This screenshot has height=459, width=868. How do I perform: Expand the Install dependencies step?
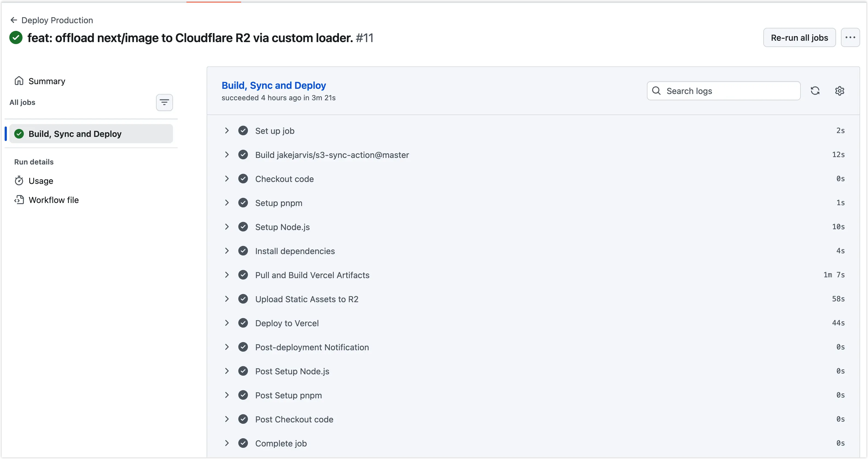click(x=227, y=251)
